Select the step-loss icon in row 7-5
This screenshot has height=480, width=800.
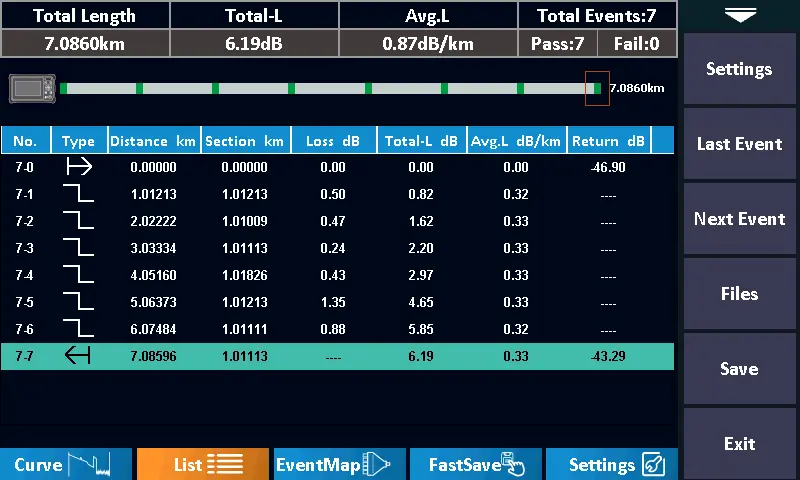tap(78, 302)
